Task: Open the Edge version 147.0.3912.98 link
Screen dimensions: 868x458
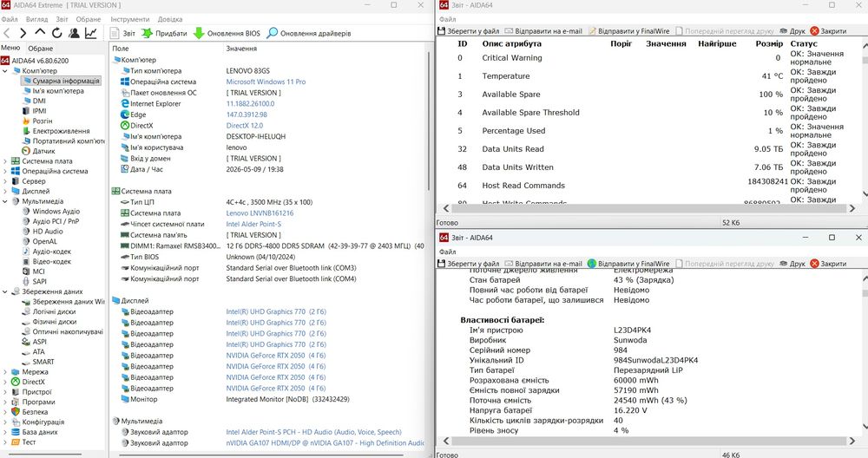Action: tap(247, 114)
